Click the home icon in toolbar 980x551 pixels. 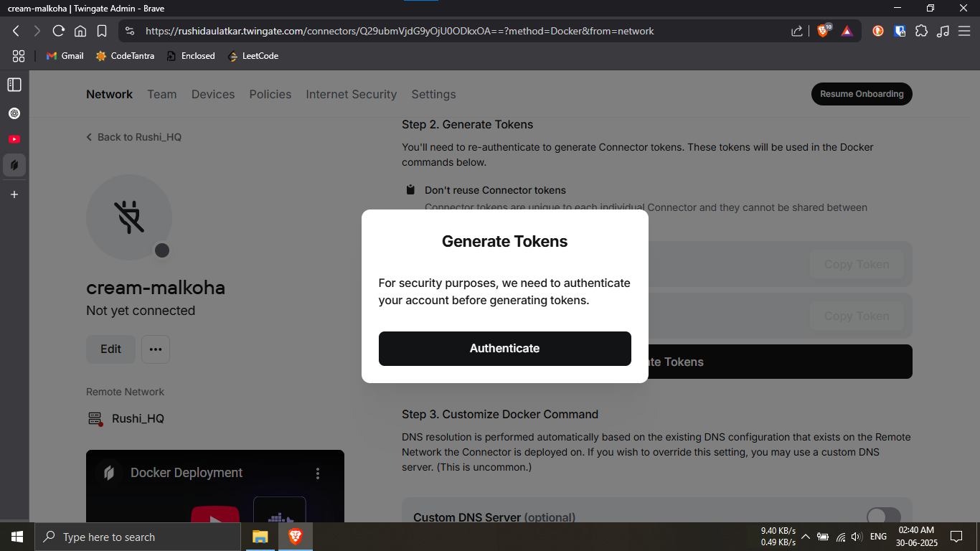pyautogui.click(x=80, y=31)
